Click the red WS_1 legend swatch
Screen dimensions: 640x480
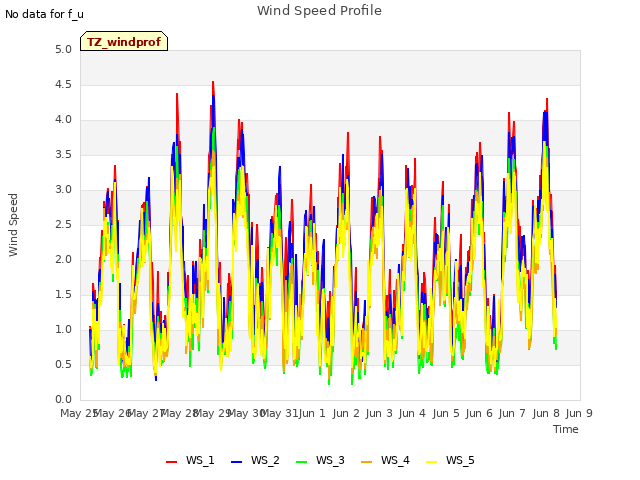pos(171,461)
